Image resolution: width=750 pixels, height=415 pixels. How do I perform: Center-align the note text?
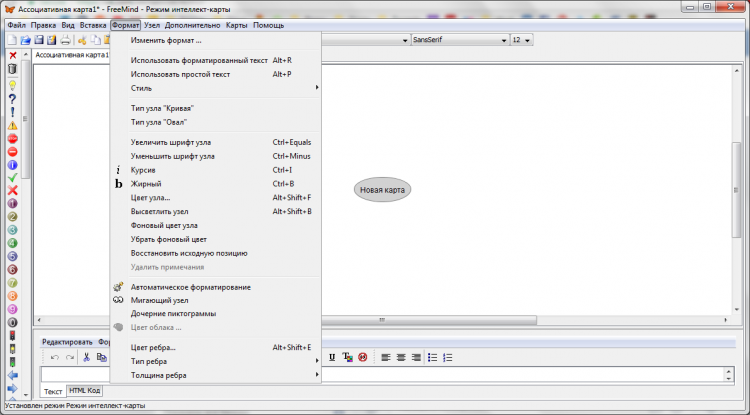pos(401,358)
